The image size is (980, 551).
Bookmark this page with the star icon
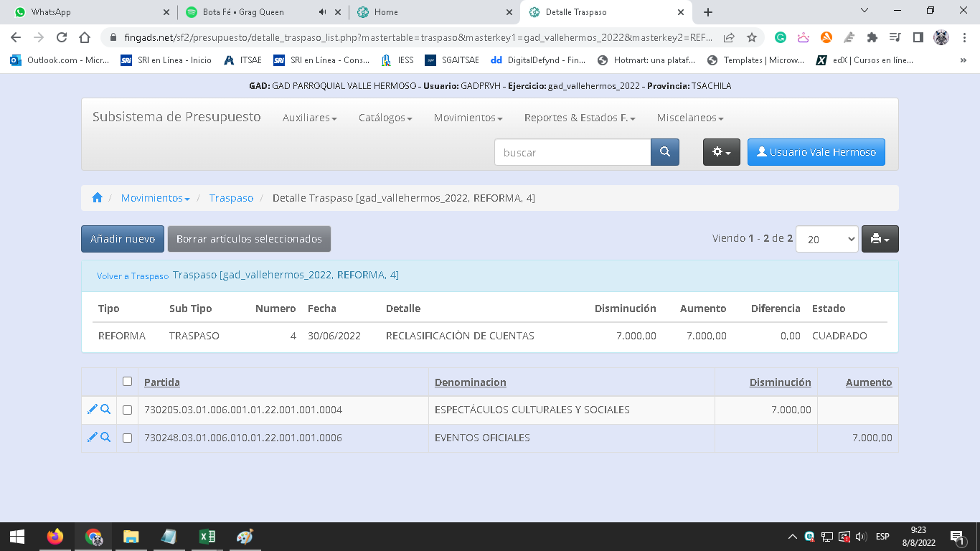tap(751, 37)
